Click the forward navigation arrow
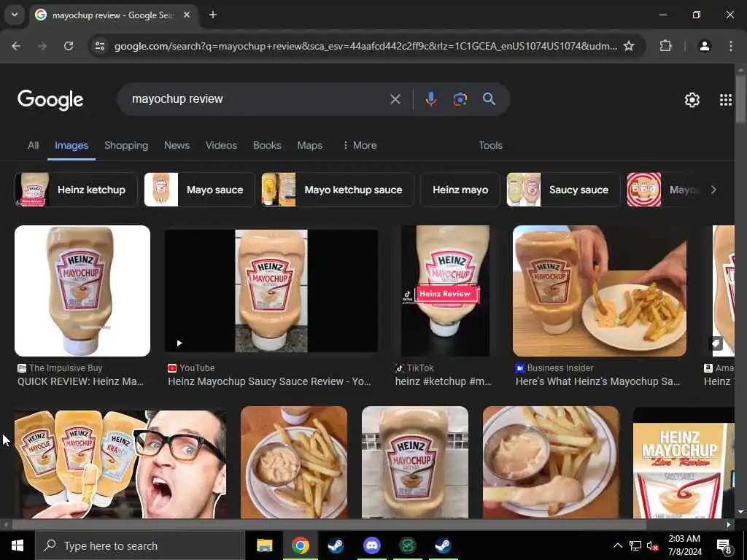 (x=42, y=46)
